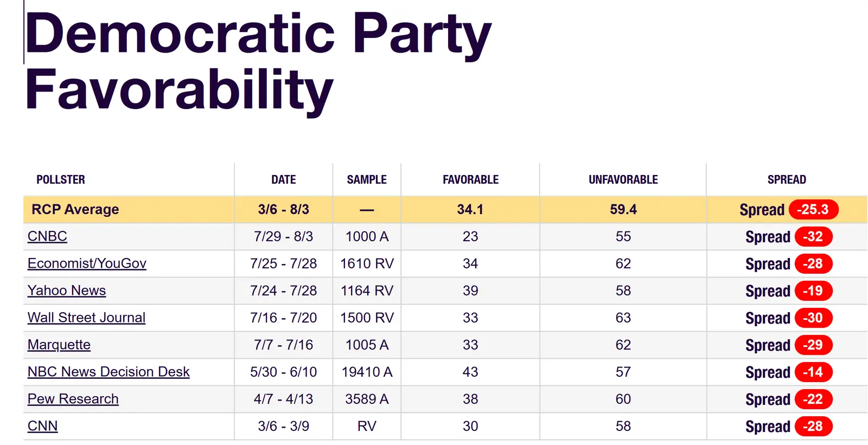Click the Favorable column header
Image resolution: width=868 pixels, height=445 pixels.
(x=470, y=179)
